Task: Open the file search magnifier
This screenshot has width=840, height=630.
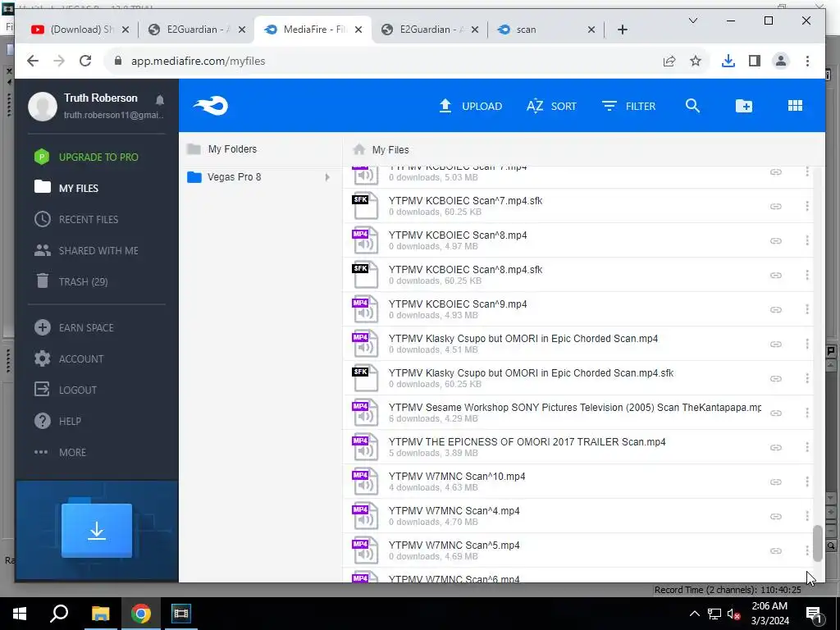Action: (x=692, y=106)
